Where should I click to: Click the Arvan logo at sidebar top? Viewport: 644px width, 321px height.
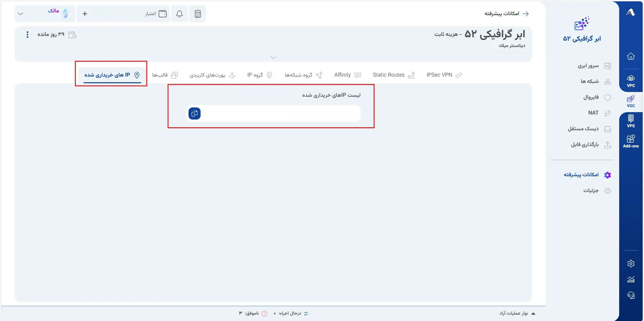[x=631, y=12]
